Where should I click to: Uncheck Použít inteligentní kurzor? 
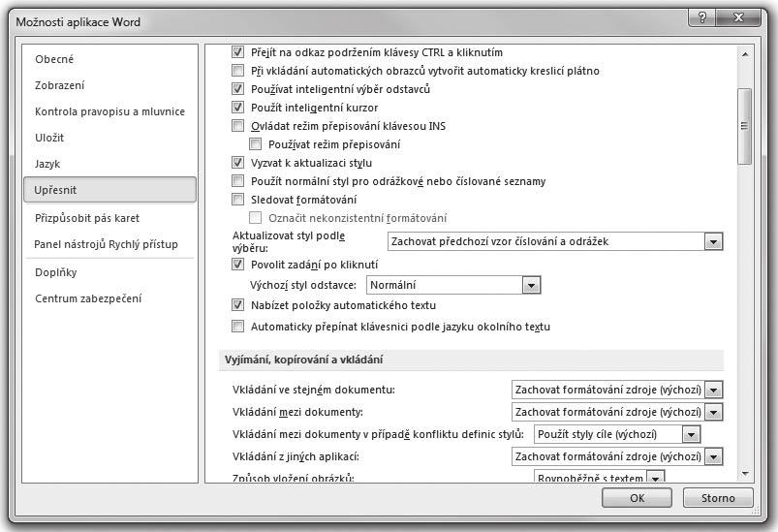[238, 108]
